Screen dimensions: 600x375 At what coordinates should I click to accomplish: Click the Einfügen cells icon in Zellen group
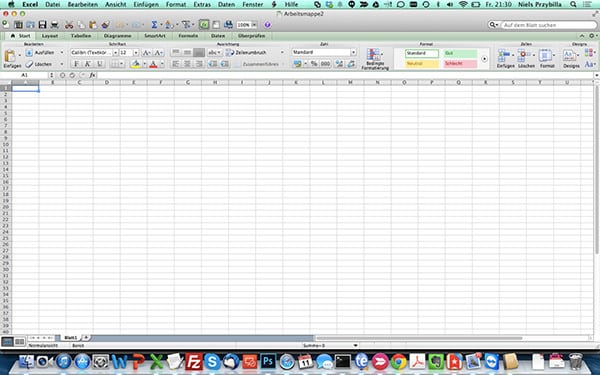pos(504,56)
